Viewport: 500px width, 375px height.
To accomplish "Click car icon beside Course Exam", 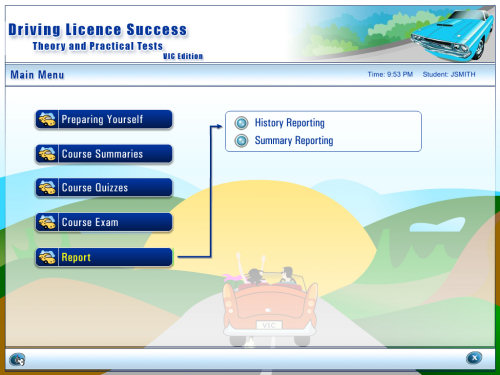I will click(x=47, y=222).
